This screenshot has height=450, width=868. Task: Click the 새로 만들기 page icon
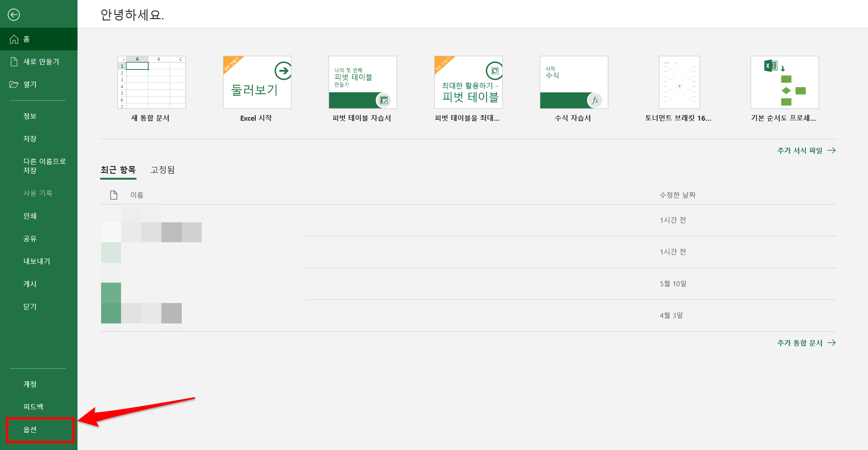pyautogui.click(x=14, y=62)
